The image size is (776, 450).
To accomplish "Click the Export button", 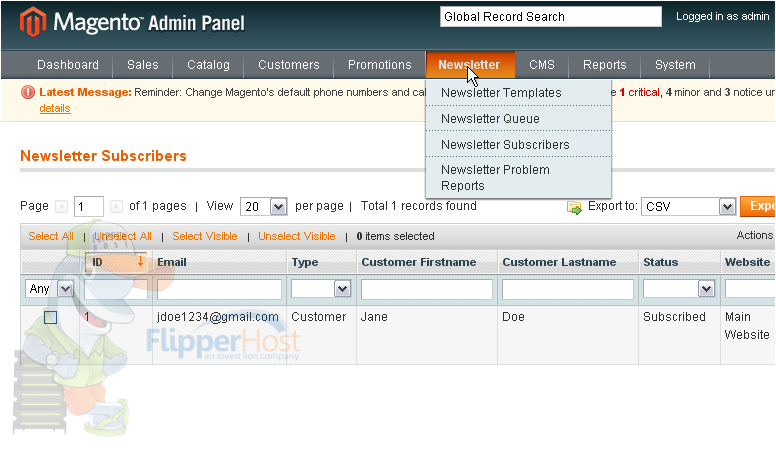I will [758, 206].
